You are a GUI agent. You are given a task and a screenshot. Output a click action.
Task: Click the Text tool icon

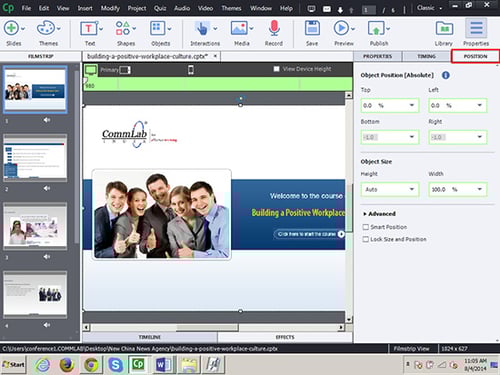[x=88, y=29]
